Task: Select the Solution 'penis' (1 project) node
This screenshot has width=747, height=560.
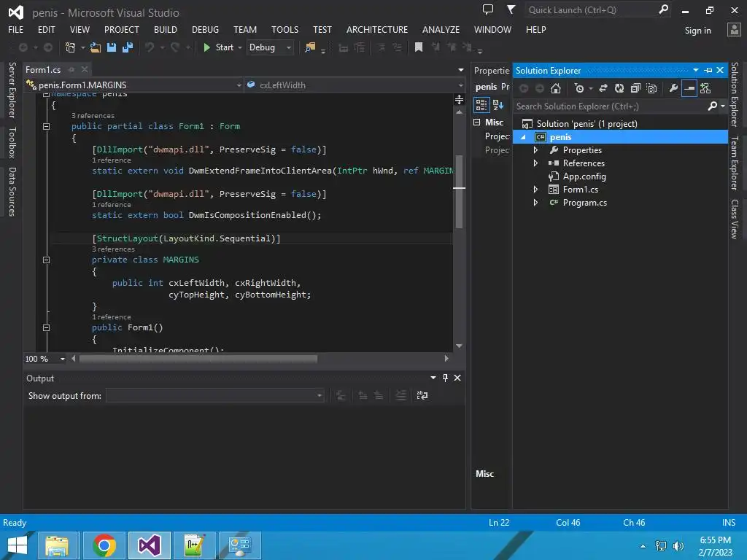Action: (587, 124)
